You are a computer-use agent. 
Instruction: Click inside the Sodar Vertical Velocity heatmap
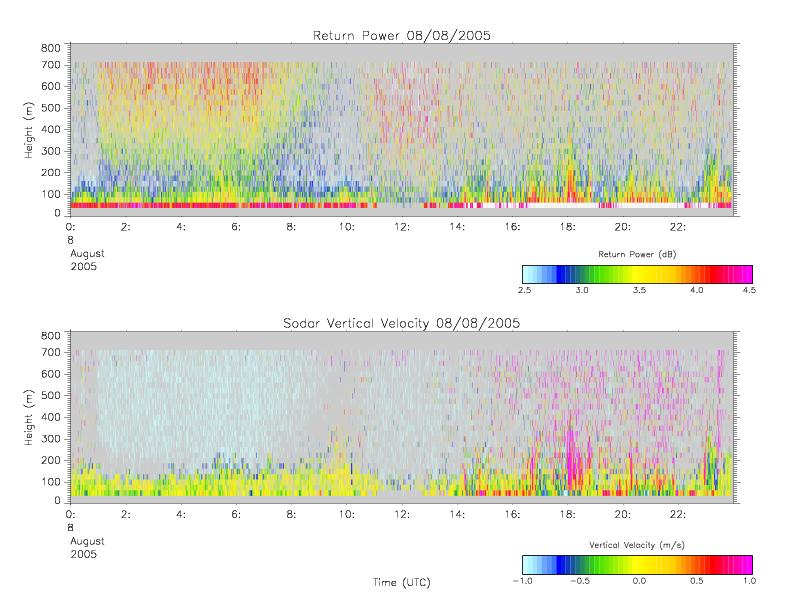point(402,417)
